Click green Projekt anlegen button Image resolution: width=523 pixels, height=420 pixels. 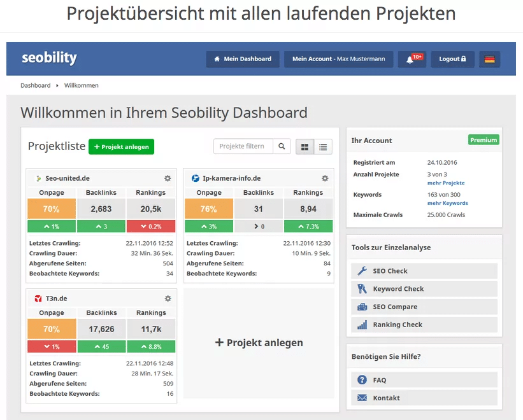tap(122, 146)
